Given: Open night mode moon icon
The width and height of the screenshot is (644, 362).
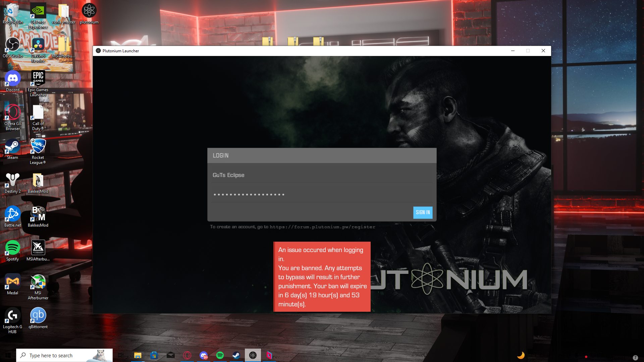Looking at the screenshot, I should 520,355.
